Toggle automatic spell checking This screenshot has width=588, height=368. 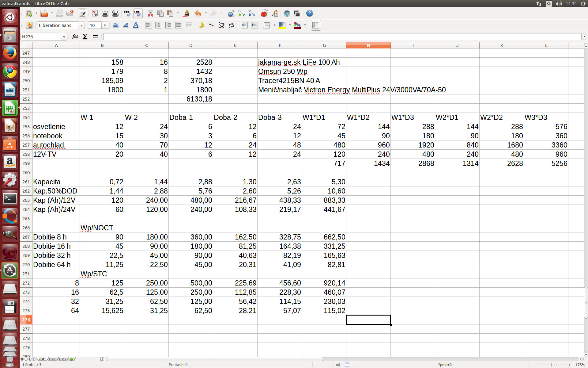point(138,13)
